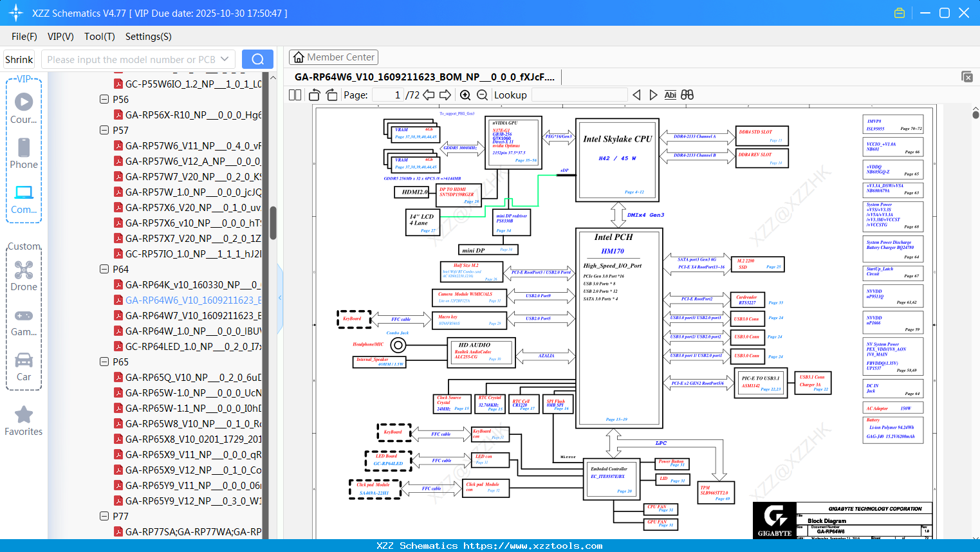Screen dimensions: 980x552
Task: Toggle the Abi whole-word match option
Action: point(670,95)
